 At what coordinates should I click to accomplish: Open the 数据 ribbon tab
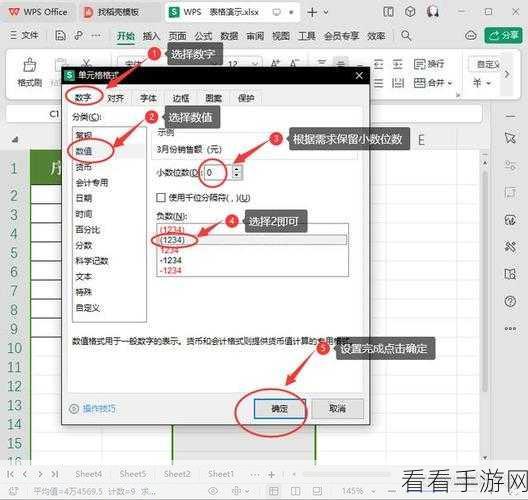tap(229, 36)
